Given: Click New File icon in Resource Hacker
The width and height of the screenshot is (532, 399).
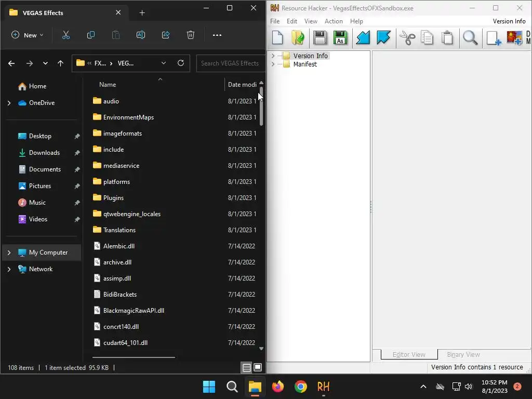Looking at the screenshot, I should (x=277, y=37).
